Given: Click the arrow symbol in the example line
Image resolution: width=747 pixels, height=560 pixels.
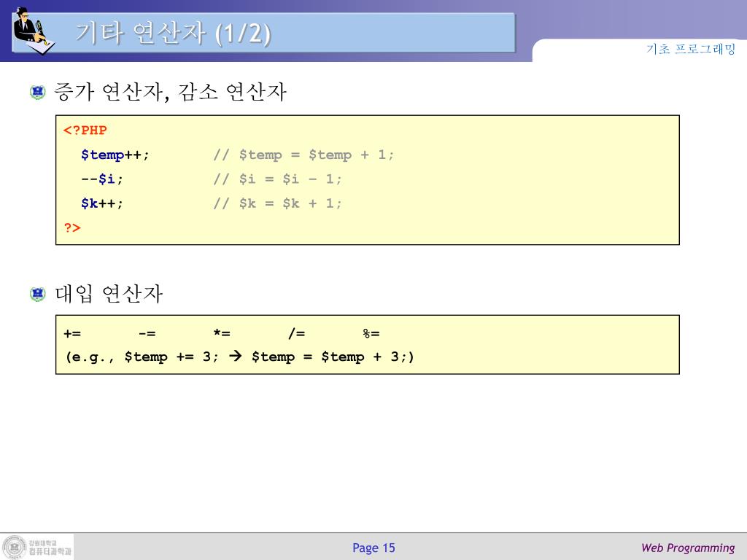Looking at the screenshot, I should tap(236, 356).
